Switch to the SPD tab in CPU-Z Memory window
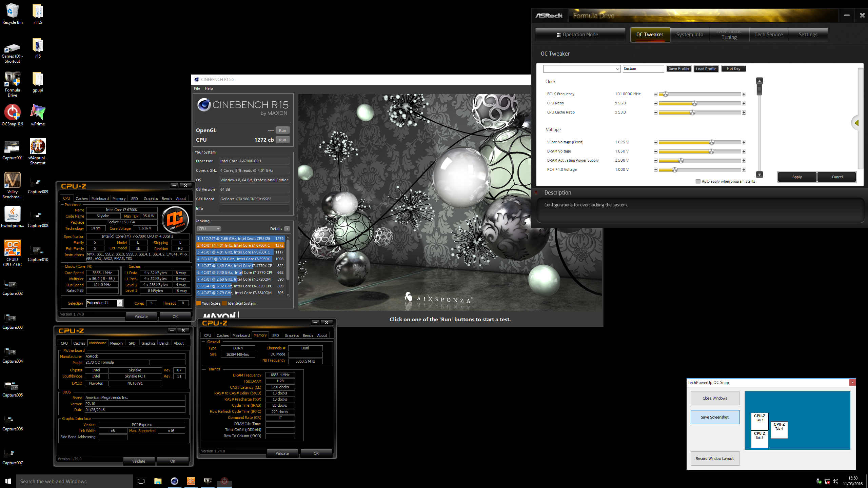Image resolution: width=868 pixels, height=488 pixels. tap(275, 335)
